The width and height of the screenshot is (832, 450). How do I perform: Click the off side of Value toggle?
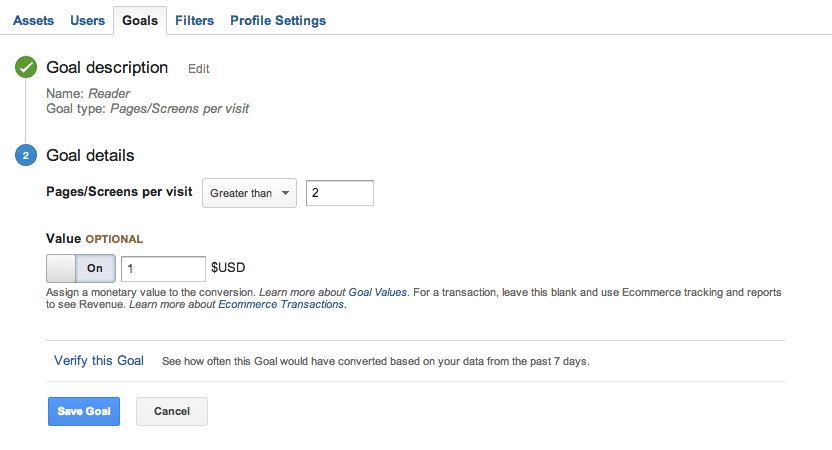click(x=62, y=268)
